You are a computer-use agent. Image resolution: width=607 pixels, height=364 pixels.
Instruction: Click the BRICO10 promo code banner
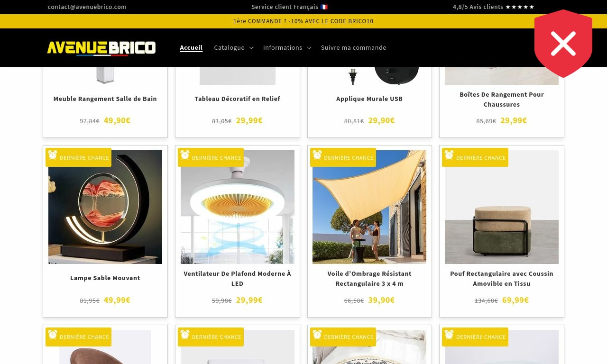[x=303, y=21]
